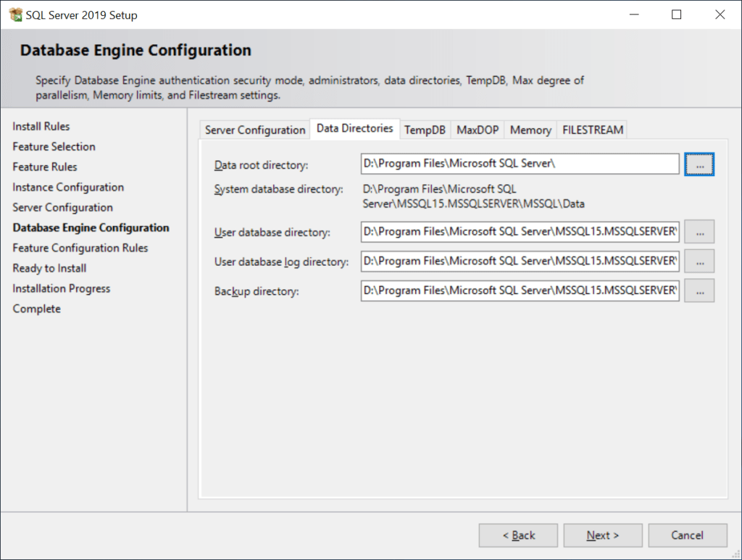Select the Data Directories tab
This screenshot has width=742, height=560.
pos(355,128)
